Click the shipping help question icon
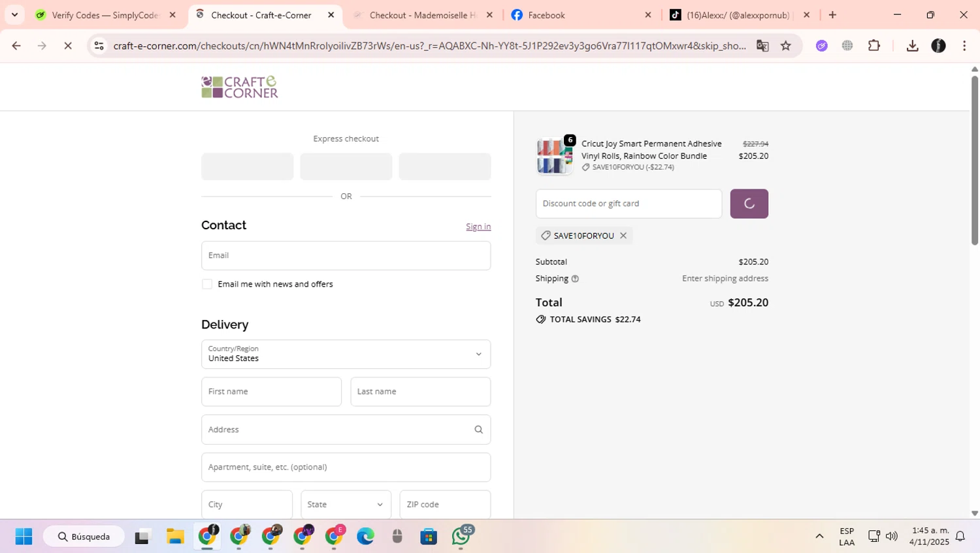Screen dimensions: 980x553 (575, 279)
